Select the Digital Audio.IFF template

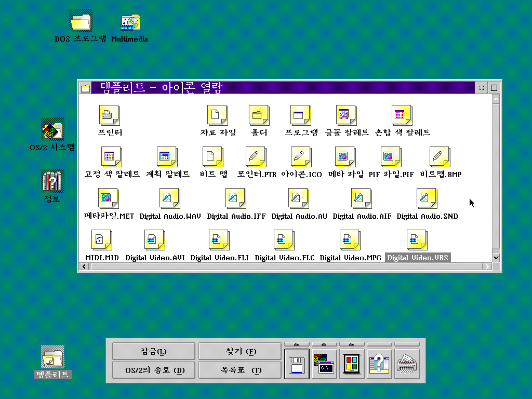(x=236, y=198)
